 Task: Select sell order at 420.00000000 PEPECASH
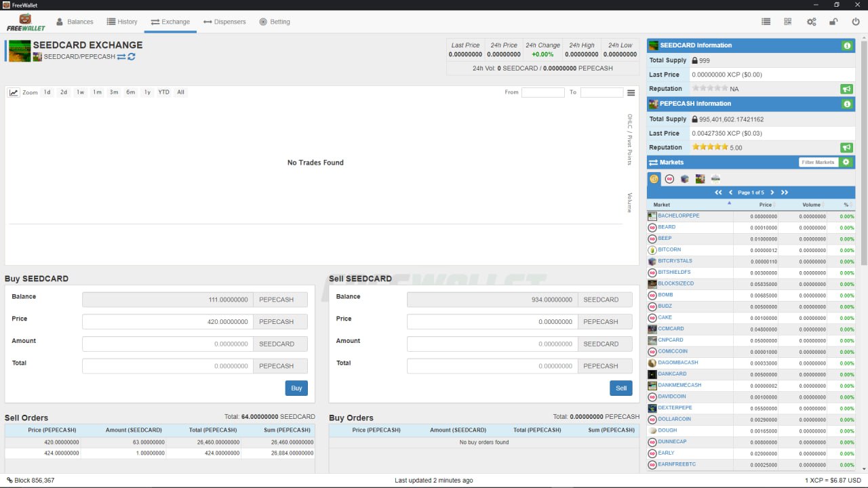[160, 442]
